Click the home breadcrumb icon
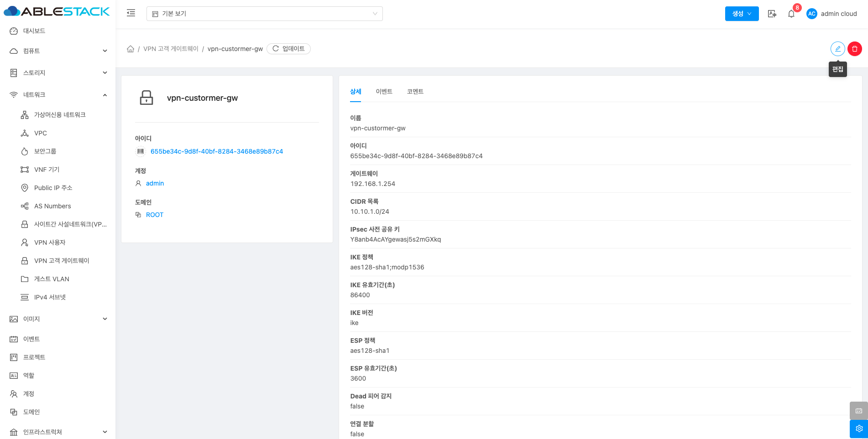The width and height of the screenshot is (868, 439). point(131,49)
